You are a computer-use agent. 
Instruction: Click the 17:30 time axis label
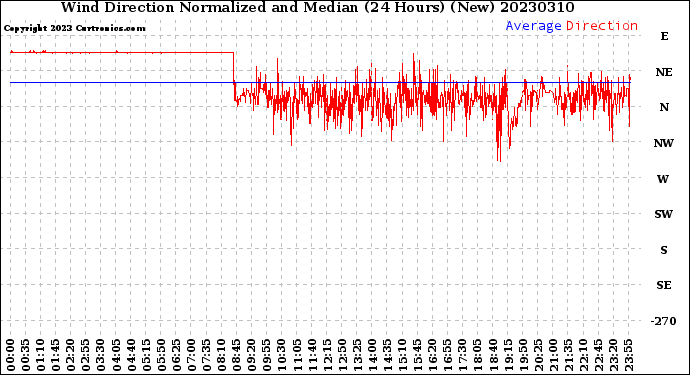(462, 355)
